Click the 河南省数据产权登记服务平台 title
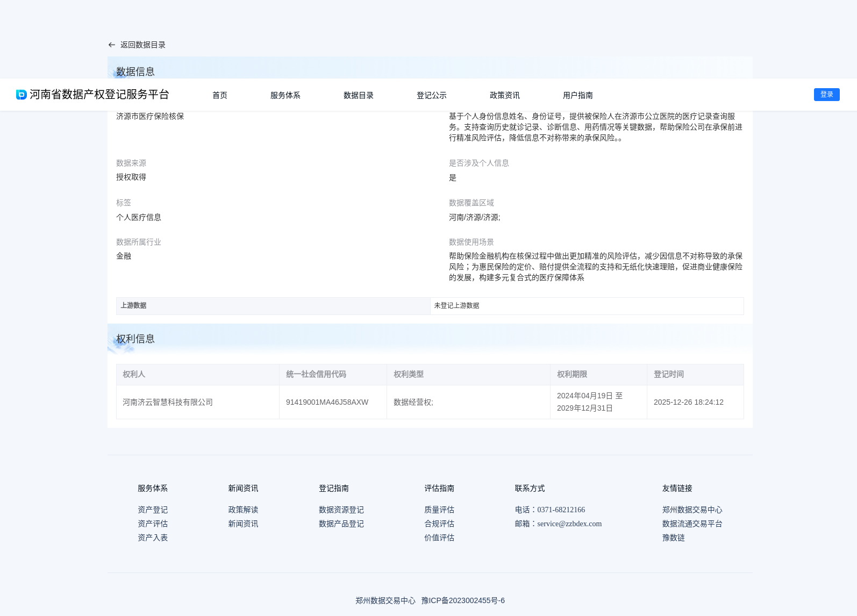Screen dimensions: 857x616 pos(99,95)
